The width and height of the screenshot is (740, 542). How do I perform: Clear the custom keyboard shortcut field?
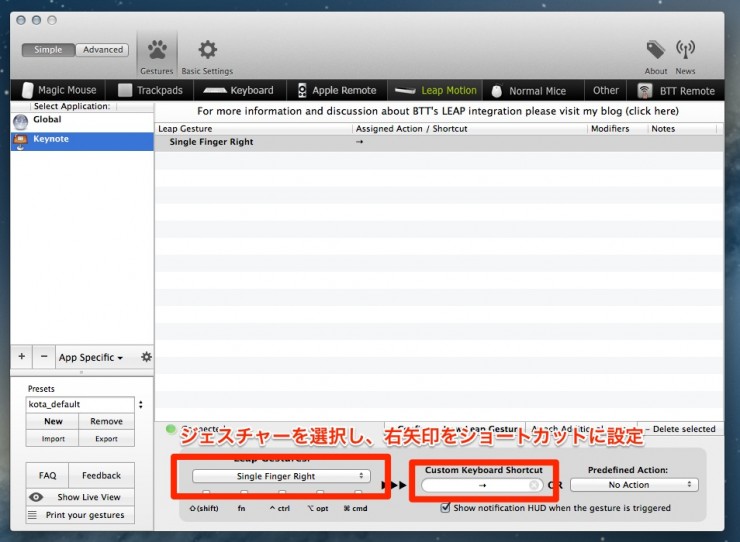click(x=533, y=485)
